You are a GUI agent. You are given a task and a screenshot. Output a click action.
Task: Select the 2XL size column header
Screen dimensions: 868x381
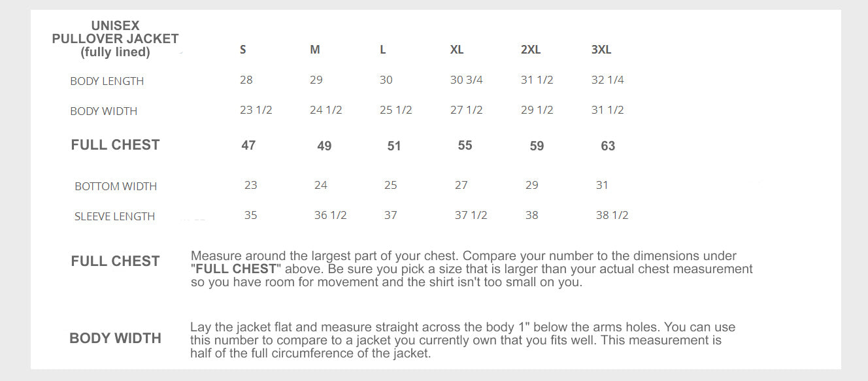(x=531, y=50)
